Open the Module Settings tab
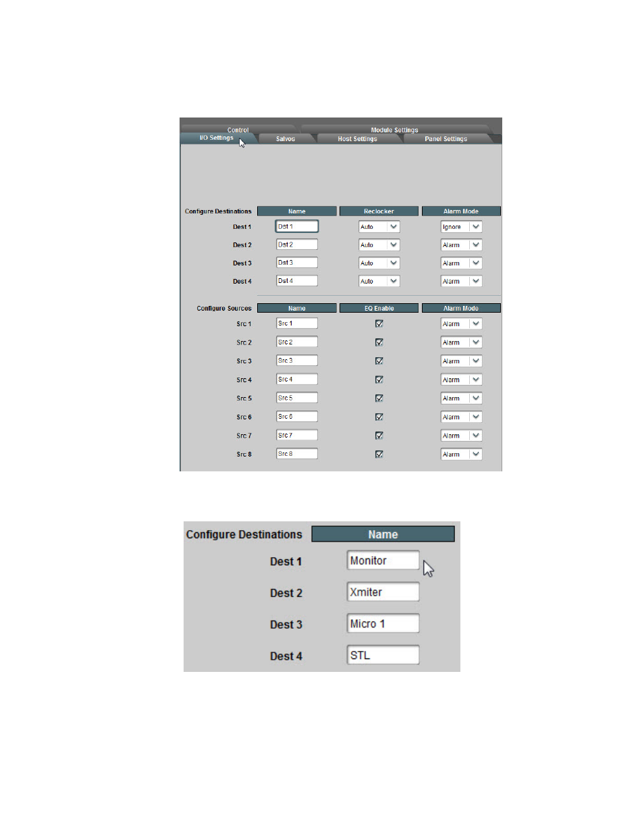 tap(395, 130)
